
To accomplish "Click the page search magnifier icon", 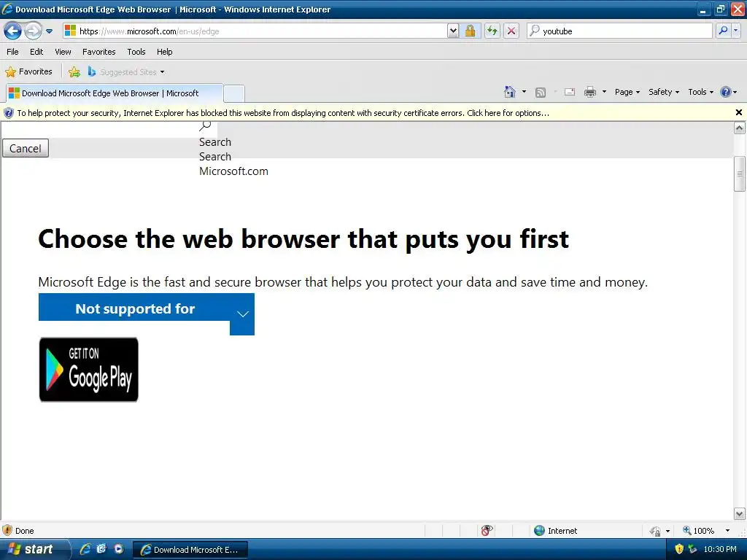I will [205, 125].
